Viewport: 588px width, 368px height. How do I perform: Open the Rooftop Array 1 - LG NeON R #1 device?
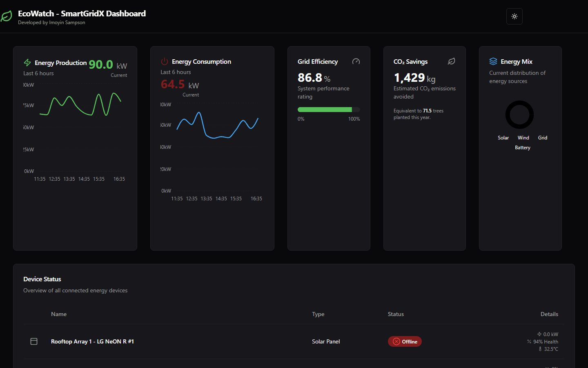click(x=92, y=341)
